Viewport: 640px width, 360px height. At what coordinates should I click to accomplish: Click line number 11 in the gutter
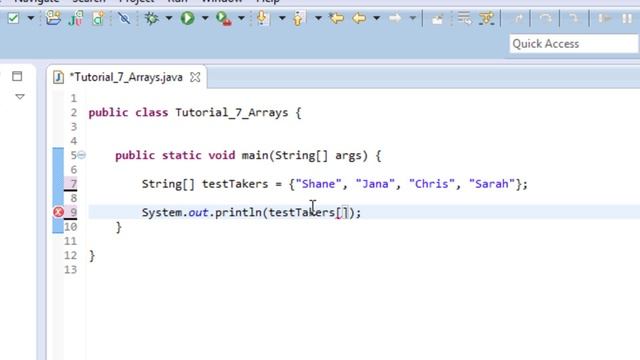click(71, 241)
